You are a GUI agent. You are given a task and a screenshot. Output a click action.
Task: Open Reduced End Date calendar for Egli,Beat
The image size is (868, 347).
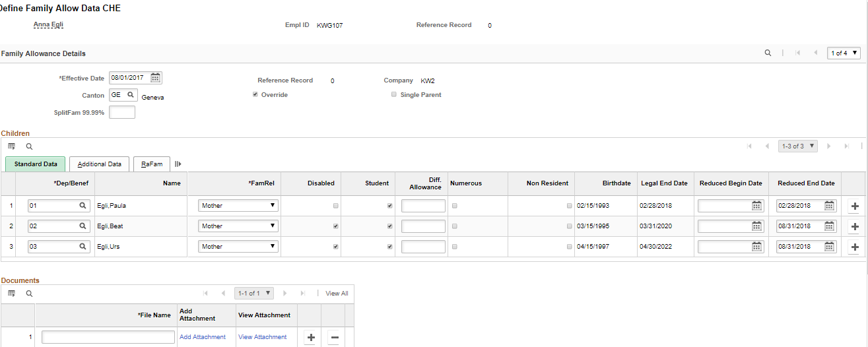pyautogui.click(x=830, y=226)
